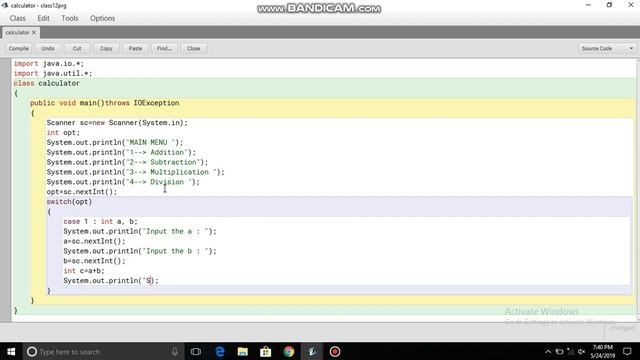Click the Copy button
The width and height of the screenshot is (640, 360).
[x=106, y=48]
